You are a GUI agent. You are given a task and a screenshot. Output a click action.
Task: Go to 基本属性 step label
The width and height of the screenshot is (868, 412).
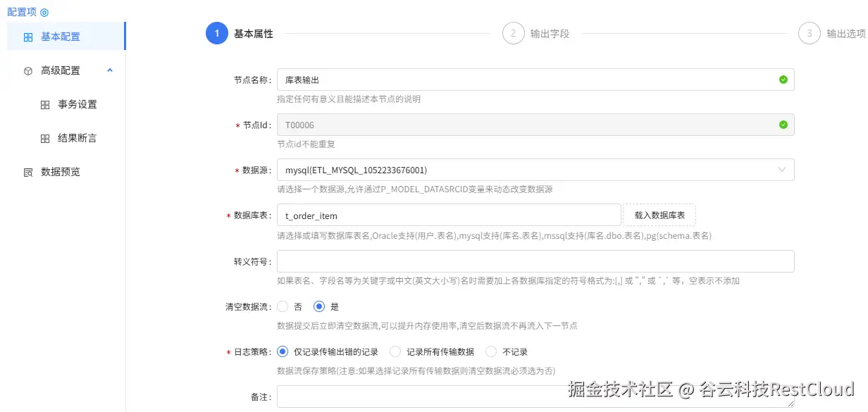click(254, 33)
